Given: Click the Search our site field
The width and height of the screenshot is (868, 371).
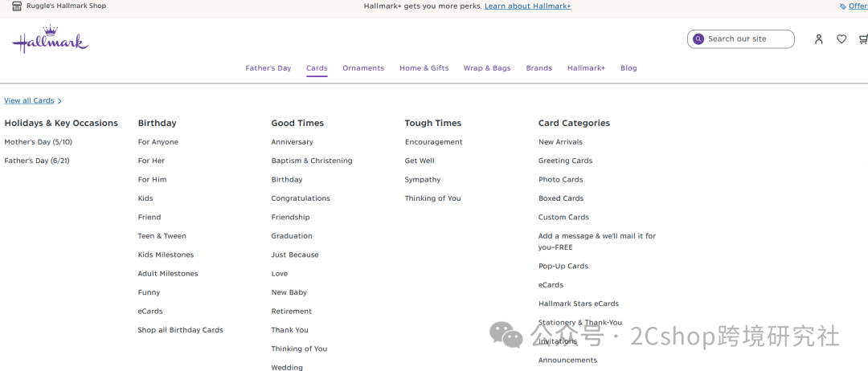Looking at the screenshot, I should (x=741, y=39).
